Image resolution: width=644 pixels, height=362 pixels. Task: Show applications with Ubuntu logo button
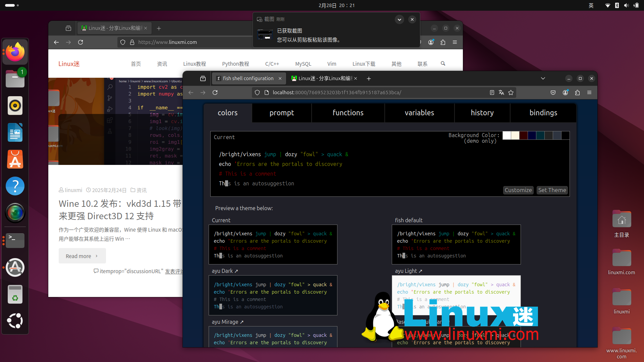point(15,321)
